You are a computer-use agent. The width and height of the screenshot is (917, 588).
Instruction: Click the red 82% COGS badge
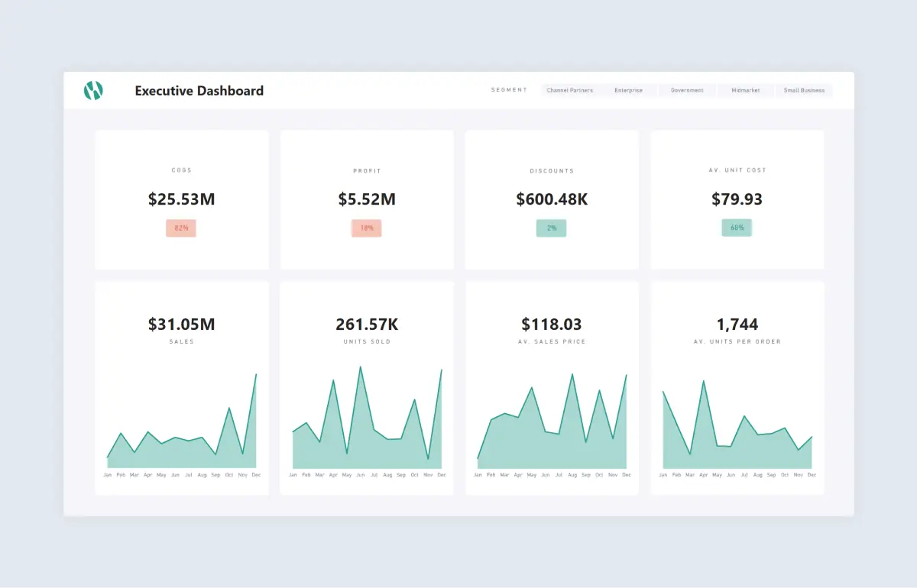[x=181, y=228]
